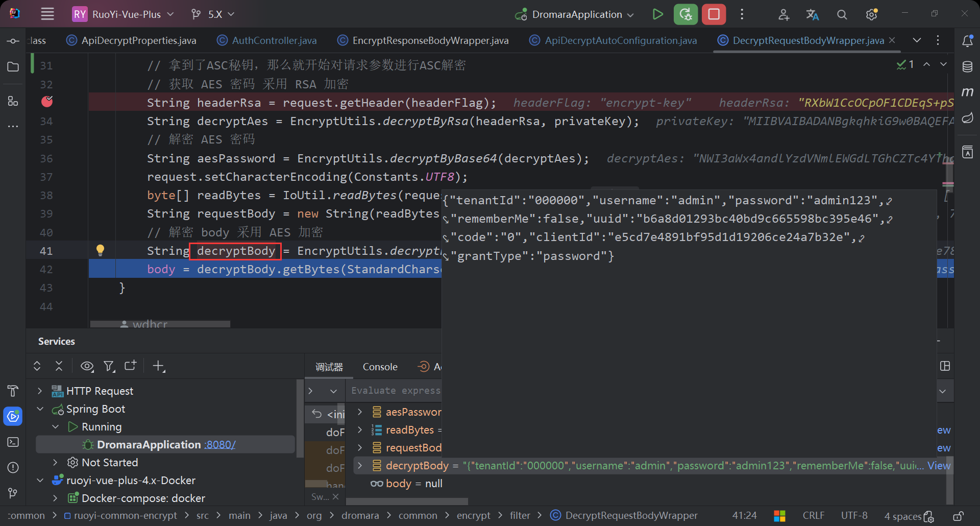Open the :8080/ link for DromaraApplication
980x526 pixels.
click(220, 445)
